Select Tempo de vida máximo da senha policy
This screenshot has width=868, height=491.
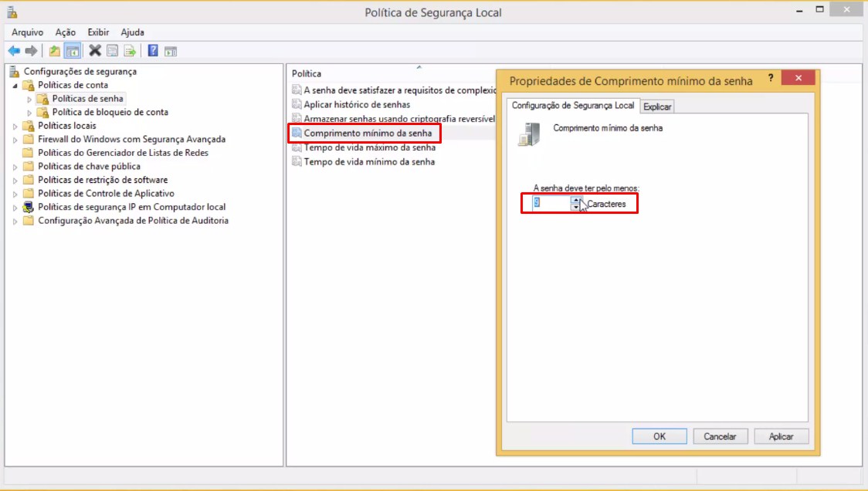pyautogui.click(x=369, y=147)
